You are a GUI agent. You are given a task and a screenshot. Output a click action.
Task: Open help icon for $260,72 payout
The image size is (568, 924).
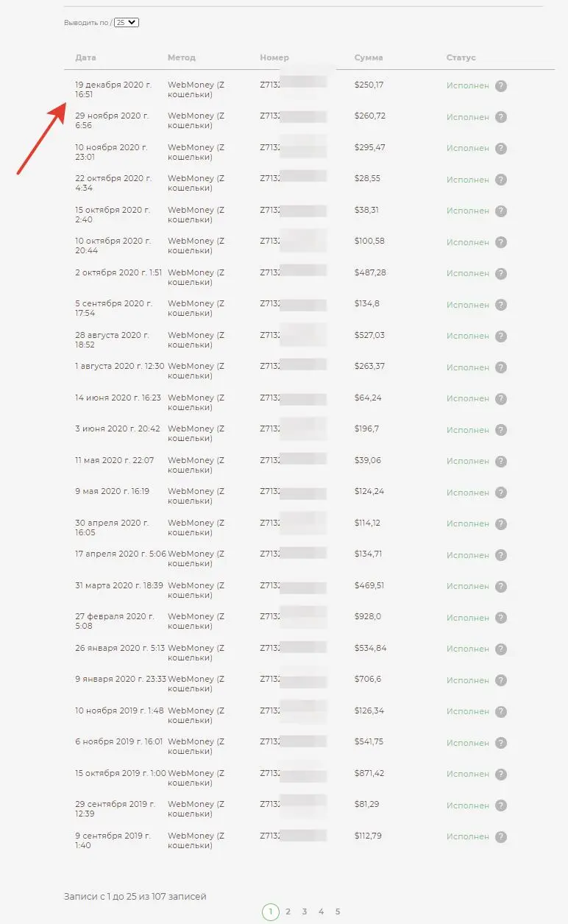(x=501, y=117)
